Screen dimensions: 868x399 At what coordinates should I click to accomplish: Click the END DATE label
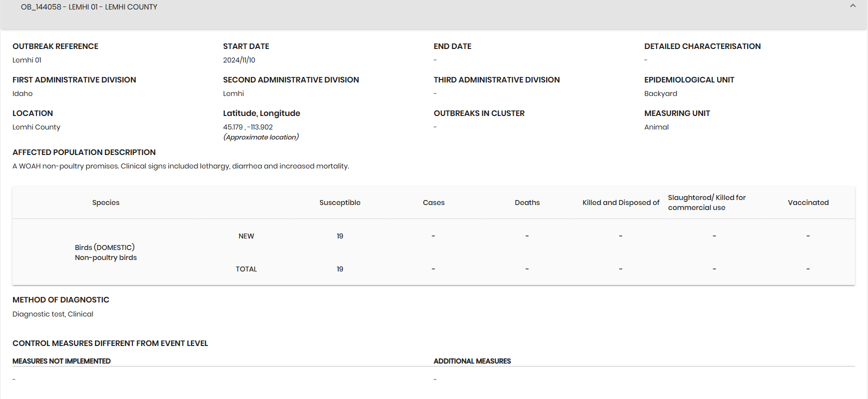452,46
